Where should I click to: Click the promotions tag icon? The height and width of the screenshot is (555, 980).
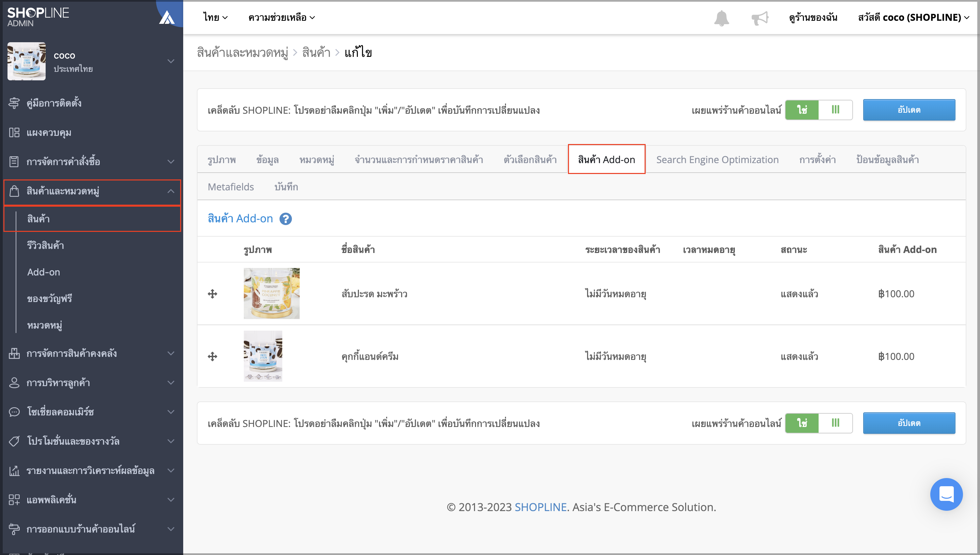(14, 441)
